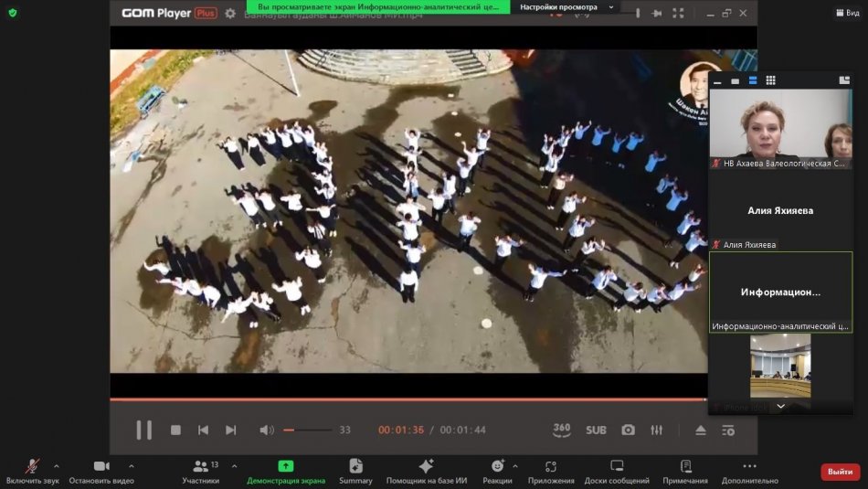Click the volume value 33
Viewport: 868px width, 489px height.
pos(344,430)
